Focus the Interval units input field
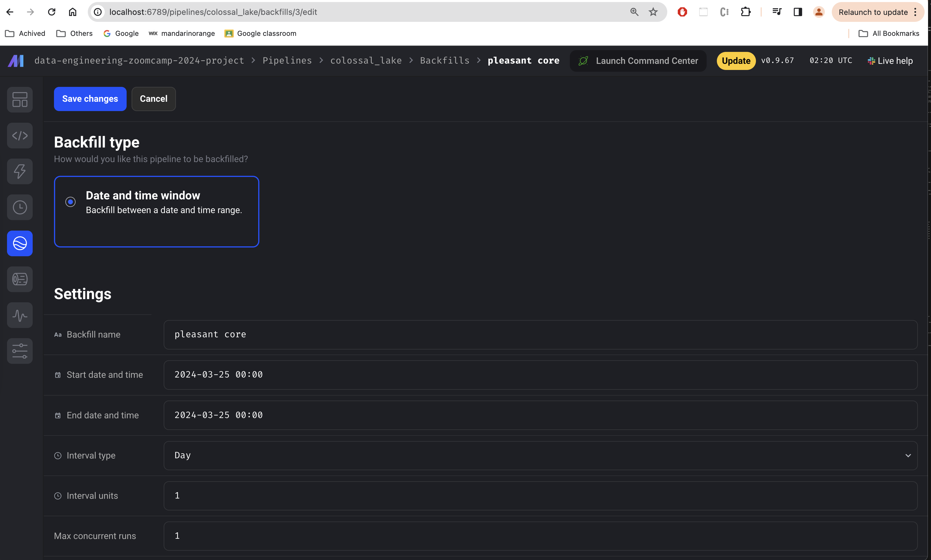 540,496
